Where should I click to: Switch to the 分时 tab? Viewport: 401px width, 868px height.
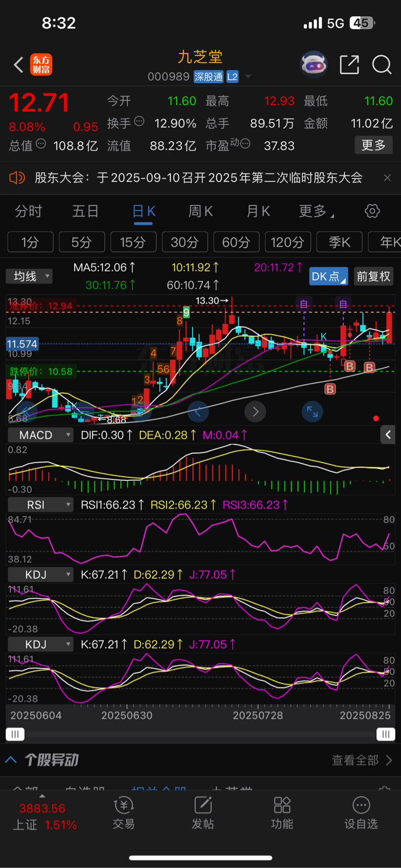point(28,211)
